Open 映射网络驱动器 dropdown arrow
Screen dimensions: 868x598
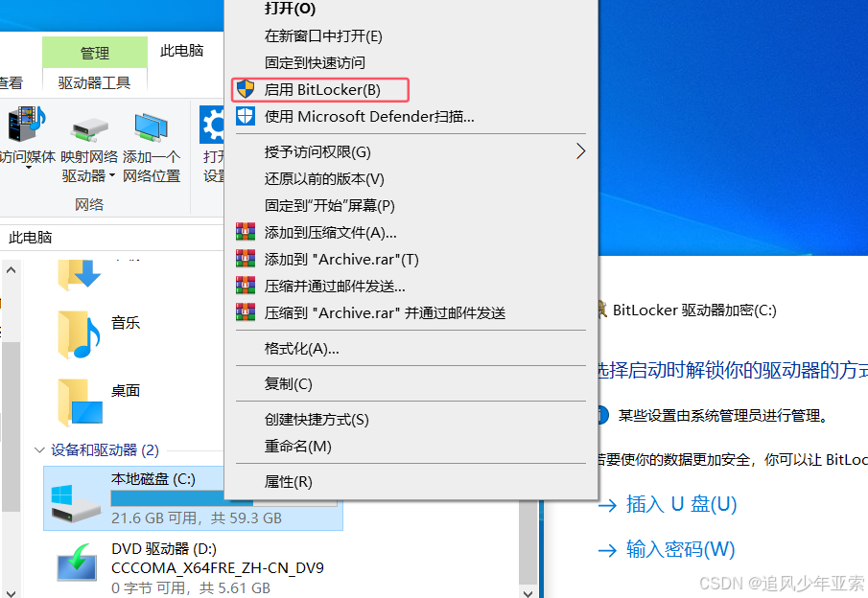tap(112, 176)
